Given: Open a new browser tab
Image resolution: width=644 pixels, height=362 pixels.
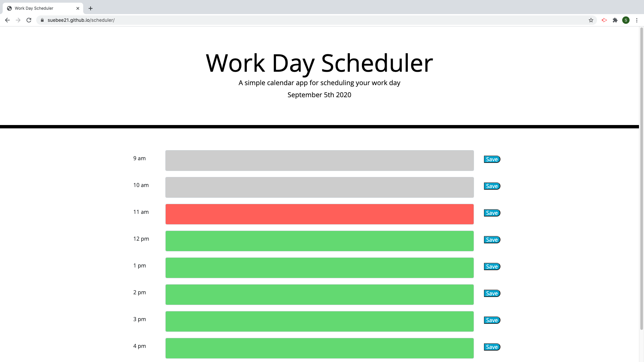Looking at the screenshot, I should click(x=90, y=8).
